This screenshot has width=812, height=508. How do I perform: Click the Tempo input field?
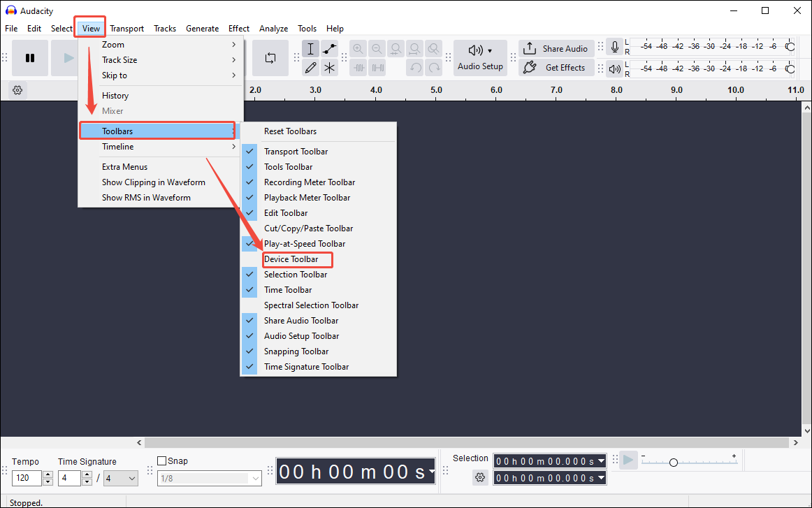pos(27,478)
